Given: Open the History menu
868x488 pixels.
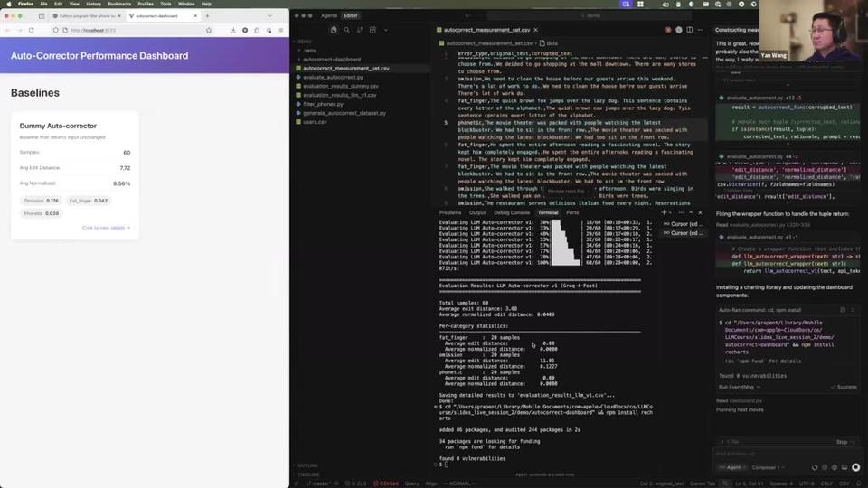Looking at the screenshot, I should [x=93, y=4].
